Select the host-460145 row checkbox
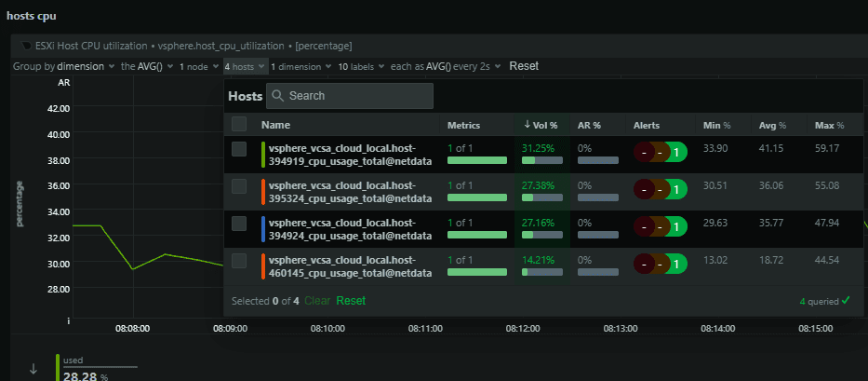This screenshot has width=868, height=381. click(x=239, y=261)
